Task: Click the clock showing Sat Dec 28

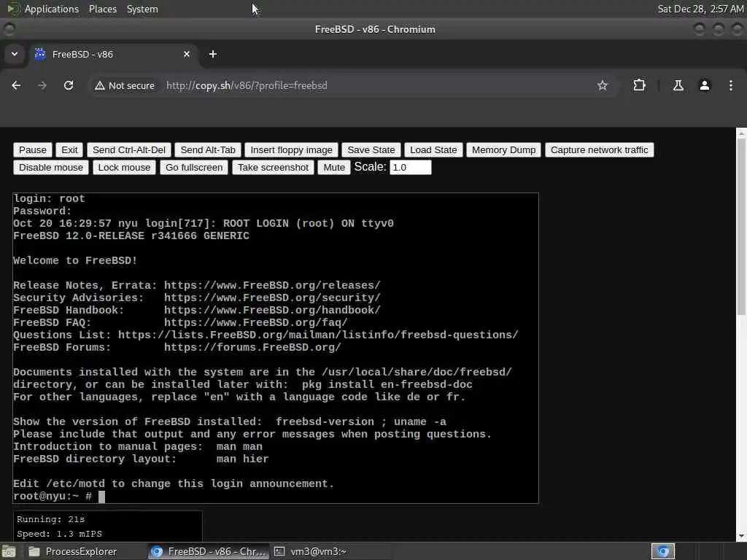Action: [701, 9]
